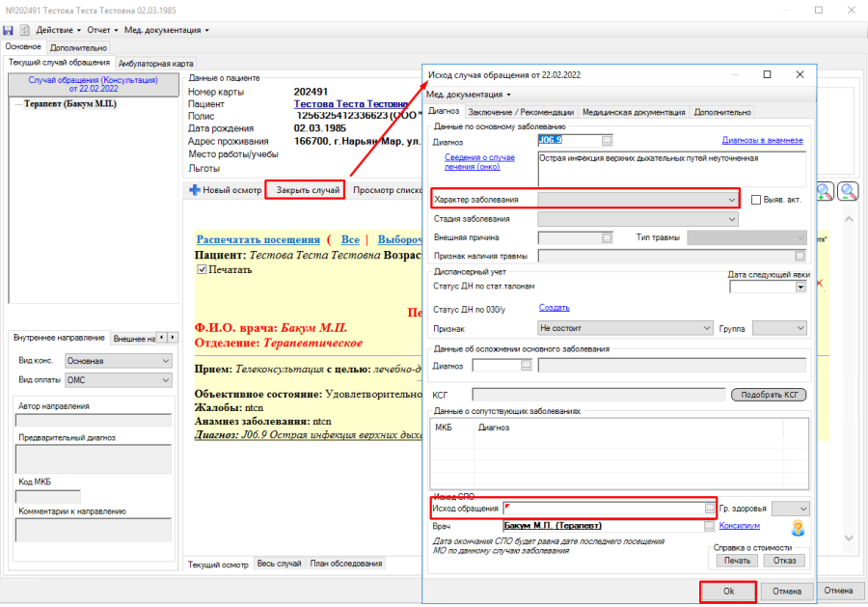Tick the Выяв. акт. checkbox
The height and width of the screenshot is (607, 868).
click(x=755, y=200)
